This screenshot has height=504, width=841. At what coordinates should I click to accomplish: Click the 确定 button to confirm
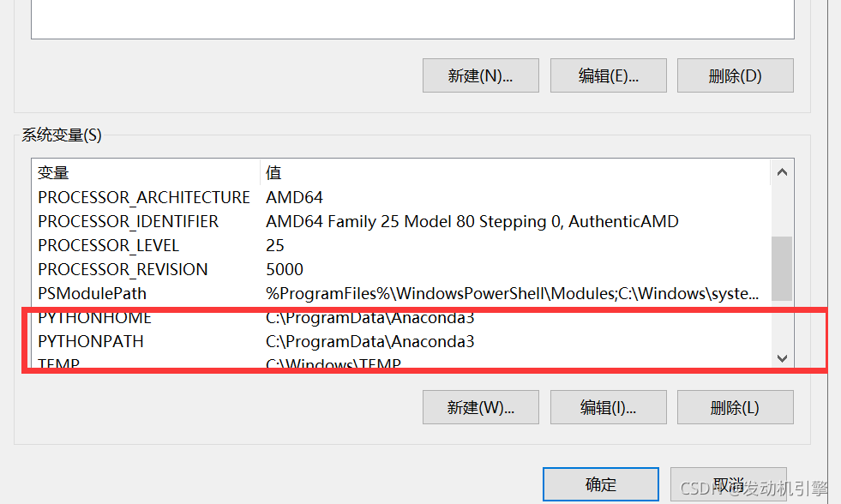click(x=600, y=484)
